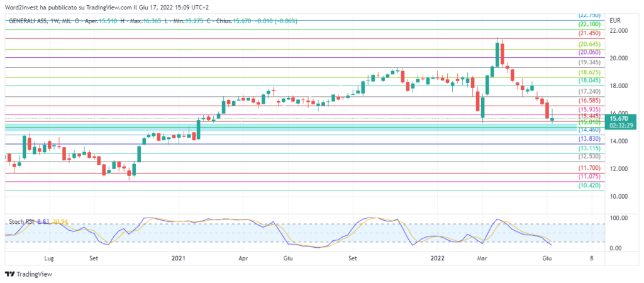Click the light teal support zone band
Screen dimensions: 644x283
click(289, 127)
